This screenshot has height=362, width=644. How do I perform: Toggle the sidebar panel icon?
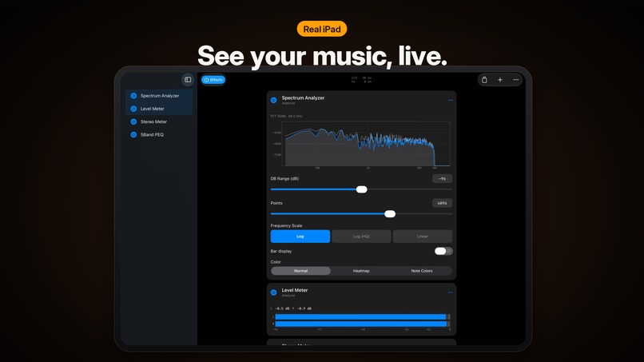point(188,80)
